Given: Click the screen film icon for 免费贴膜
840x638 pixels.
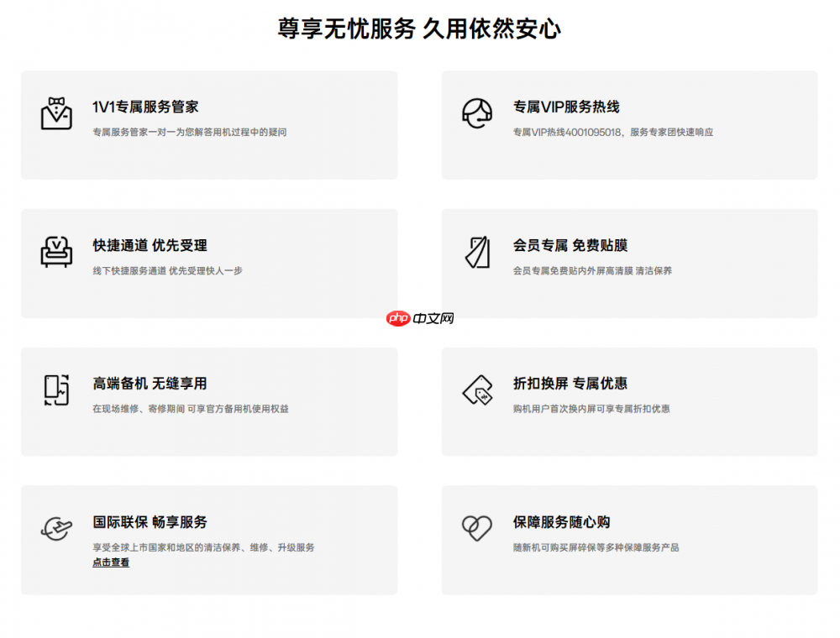Looking at the screenshot, I should pyautogui.click(x=477, y=252).
